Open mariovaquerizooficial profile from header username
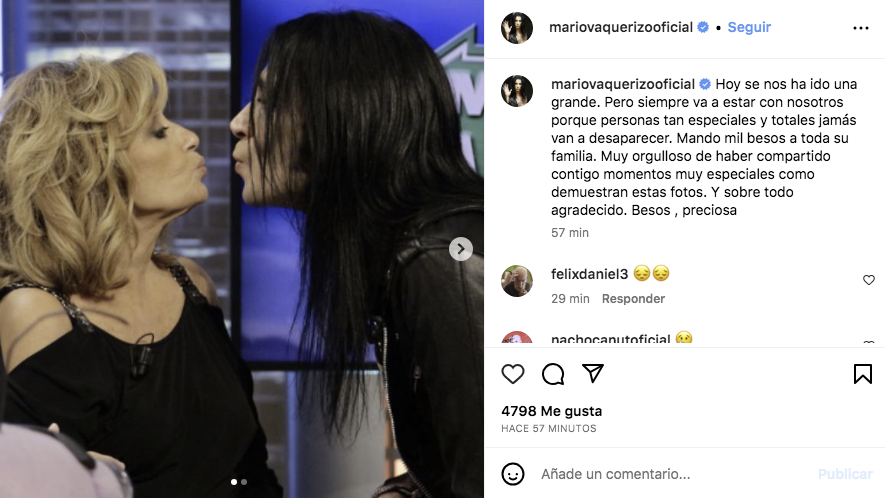The height and width of the screenshot is (498, 885). [621, 27]
